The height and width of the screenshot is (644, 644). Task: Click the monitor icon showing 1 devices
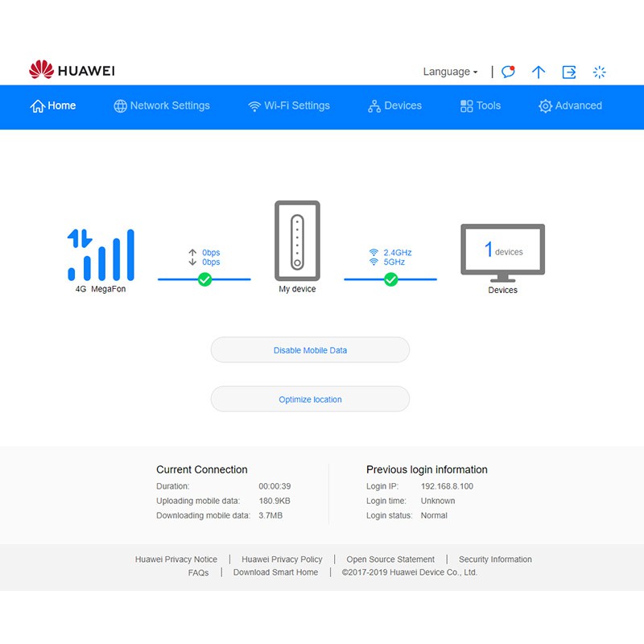pyautogui.click(x=502, y=253)
